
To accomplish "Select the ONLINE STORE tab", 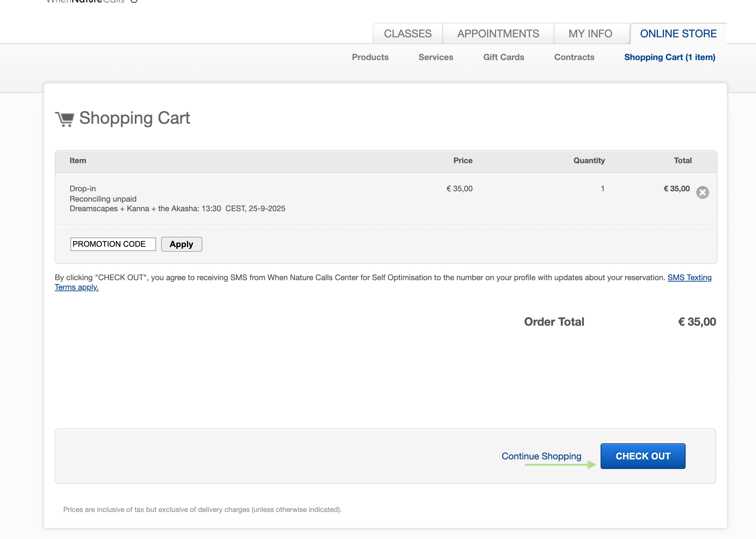I will [x=678, y=34].
